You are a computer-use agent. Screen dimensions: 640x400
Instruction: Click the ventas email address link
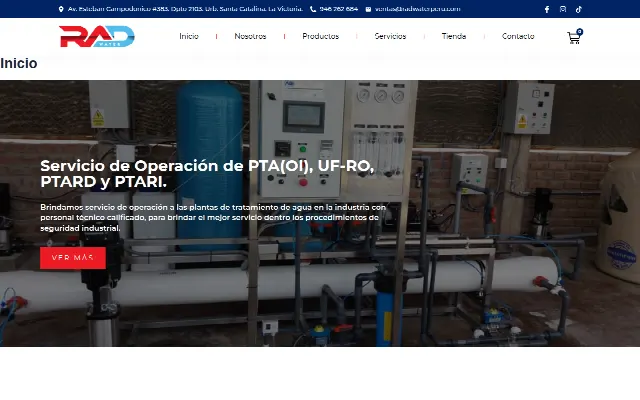pyautogui.click(x=418, y=9)
